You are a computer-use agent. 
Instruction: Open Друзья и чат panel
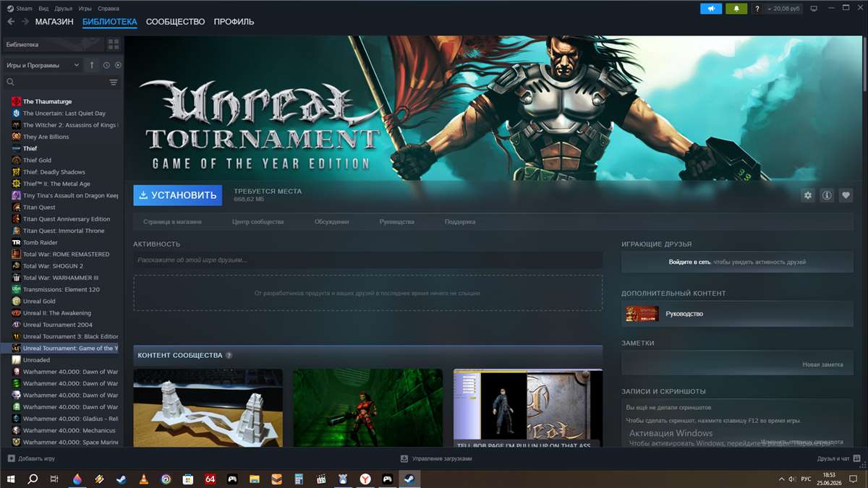838,458
